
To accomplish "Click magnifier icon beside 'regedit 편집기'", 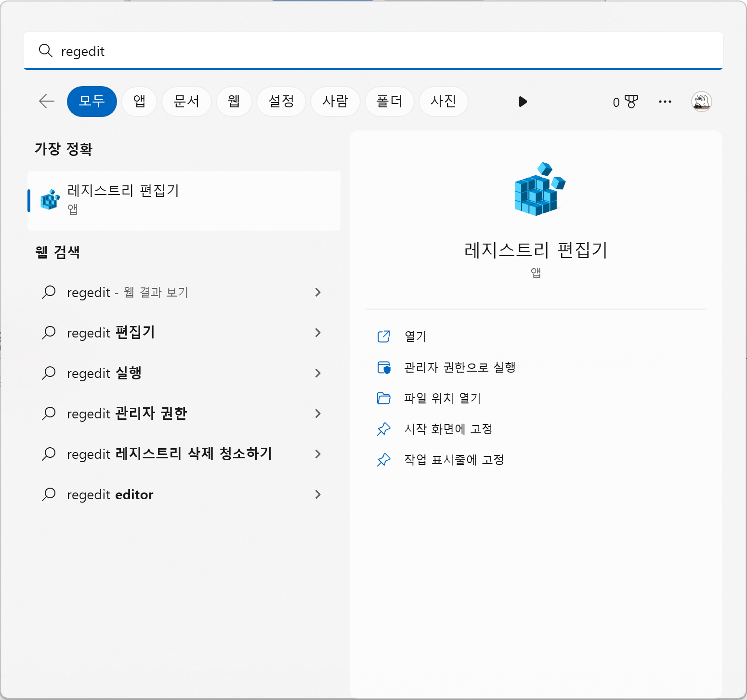I will pos(49,333).
